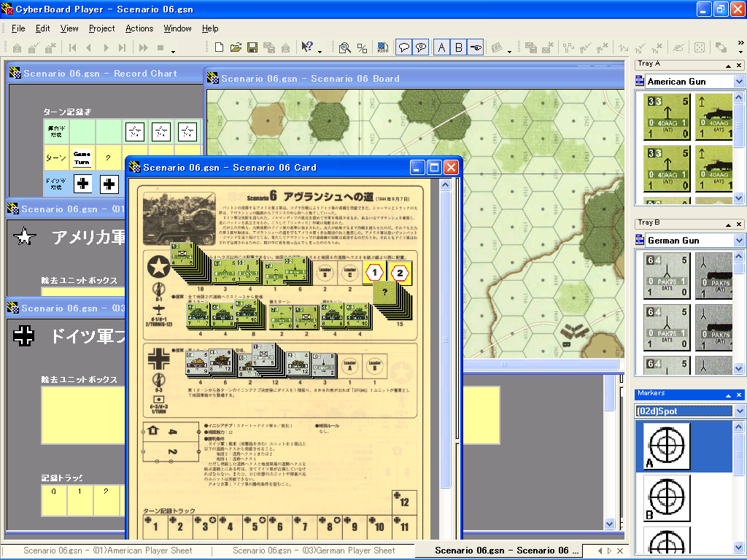Viewport: 747px width, 560px height.
Task: Save the scenario with the floppy disk icon
Action: tap(252, 47)
